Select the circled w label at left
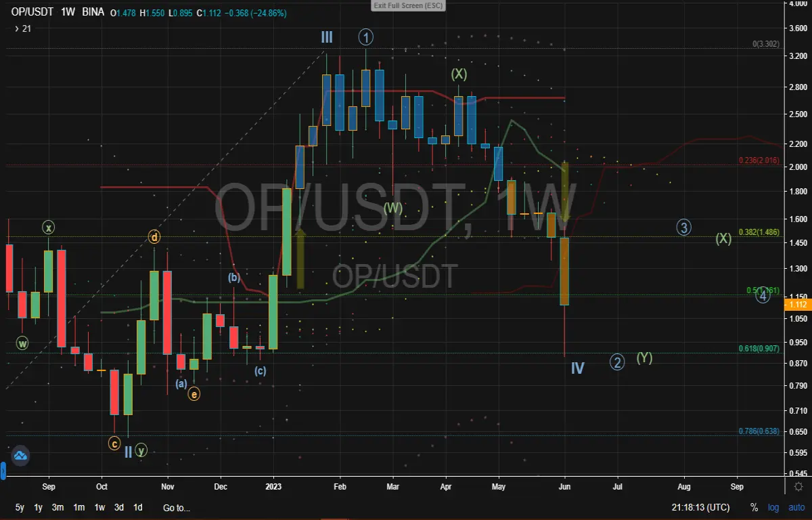The height and width of the screenshot is (520, 812). click(23, 343)
